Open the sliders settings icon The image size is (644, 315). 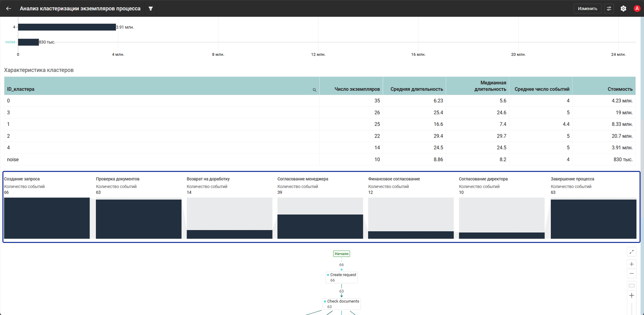coord(609,9)
